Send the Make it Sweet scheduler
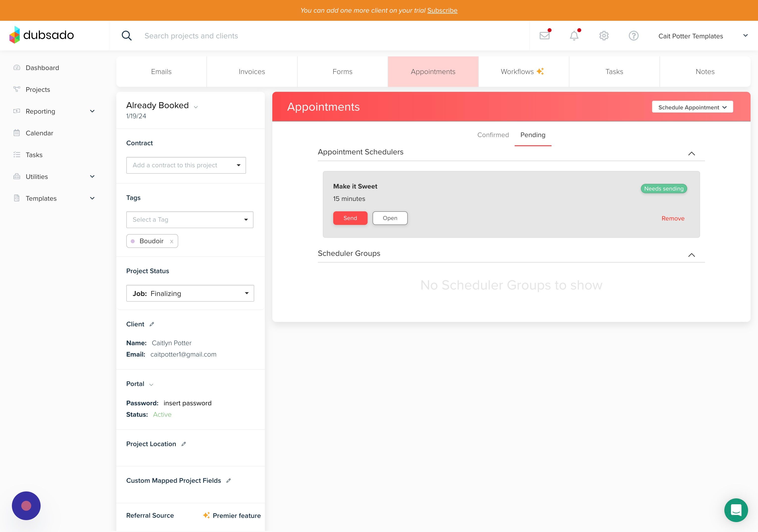The image size is (758, 532). point(350,218)
